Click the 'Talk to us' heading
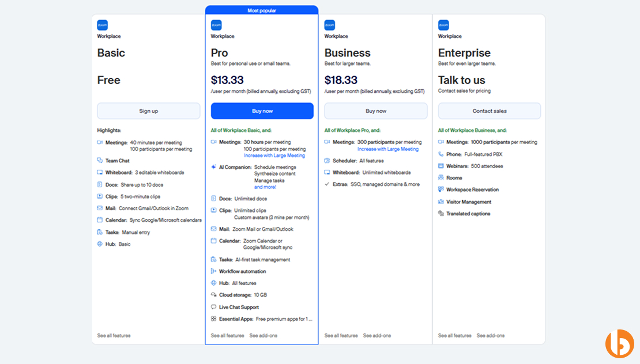This screenshot has width=640, height=364. click(462, 80)
